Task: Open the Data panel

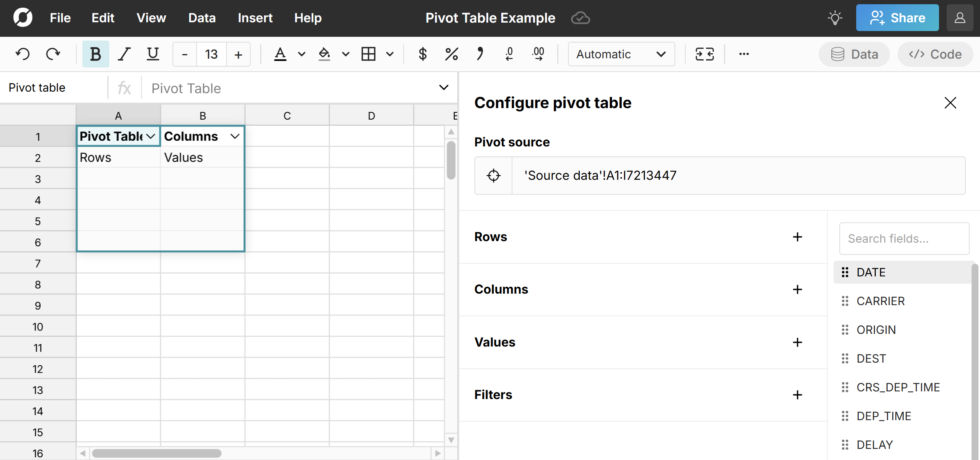Action: point(854,54)
